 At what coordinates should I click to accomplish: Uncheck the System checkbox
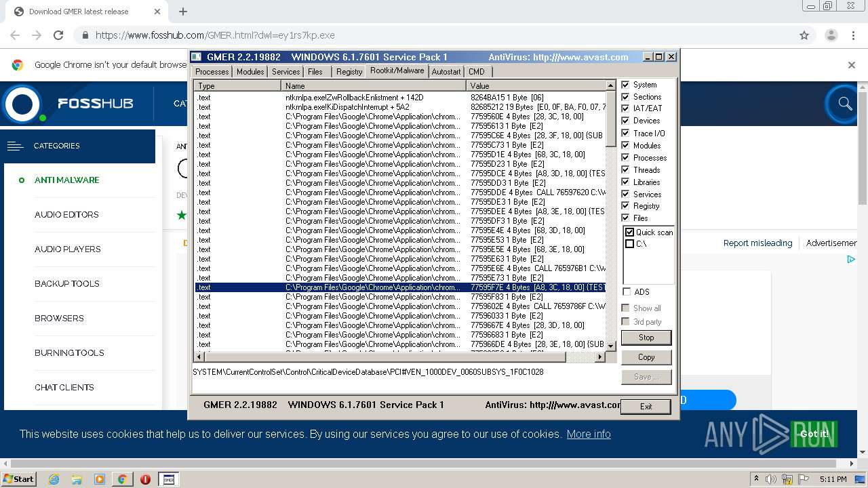pyautogui.click(x=625, y=85)
